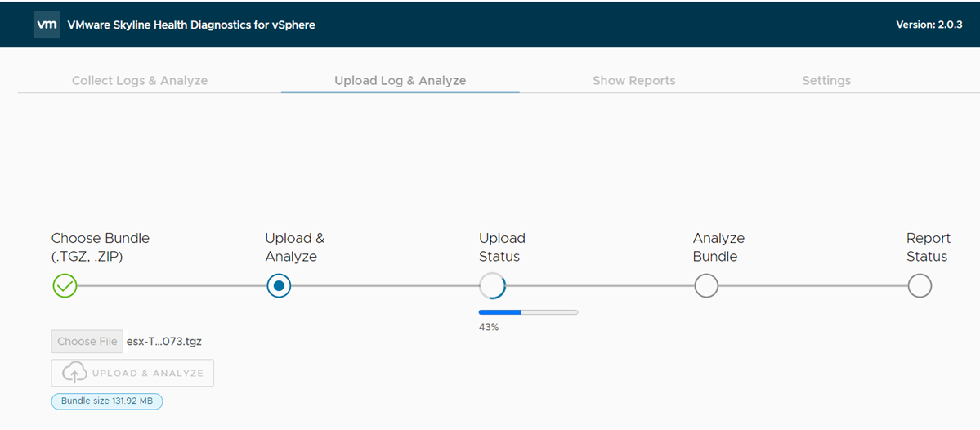Click the Analyze Bundle step circle
The width and height of the screenshot is (980, 430).
click(706, 286)
